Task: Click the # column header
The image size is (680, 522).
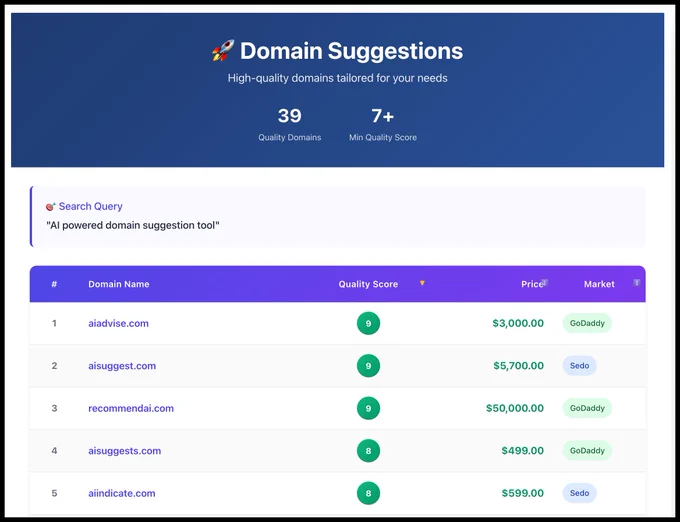Action: click(x=54, y=284)
